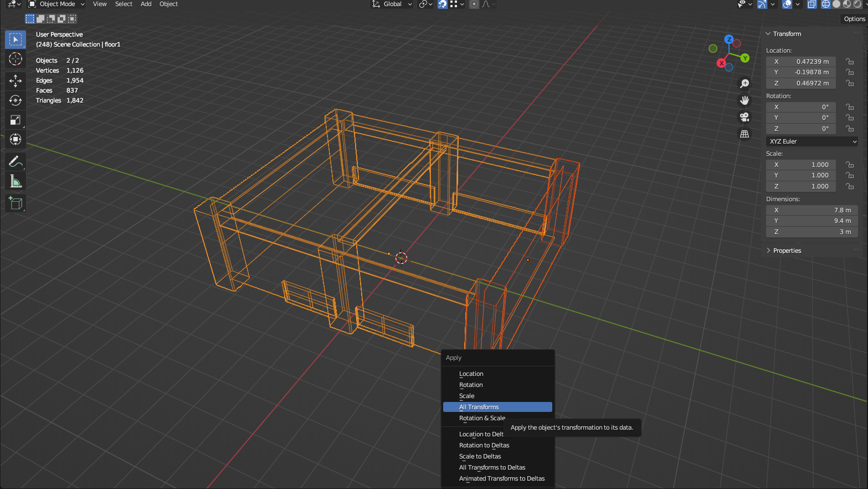This screenshot has width=868, height=489.
Task: Apply All Transforms from the menu
Action: (x=497, y=407)
